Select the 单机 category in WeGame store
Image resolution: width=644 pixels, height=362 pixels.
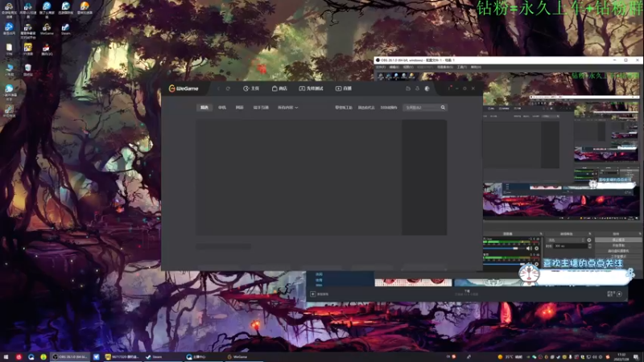click(222, 108)
